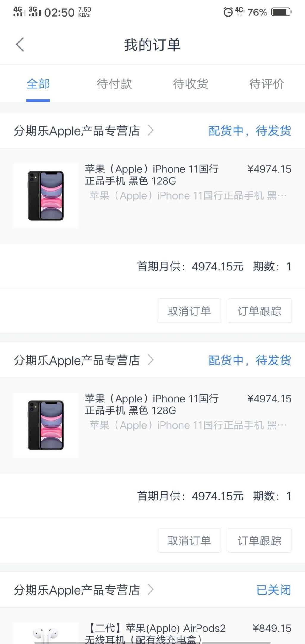Viewport: 305px width, 644px height.
Task: Click 取消订单 on second order
Action: [x=189, y=540]
